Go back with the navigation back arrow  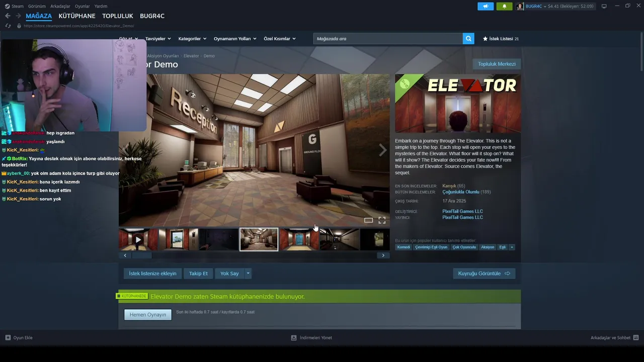[8, 16]
